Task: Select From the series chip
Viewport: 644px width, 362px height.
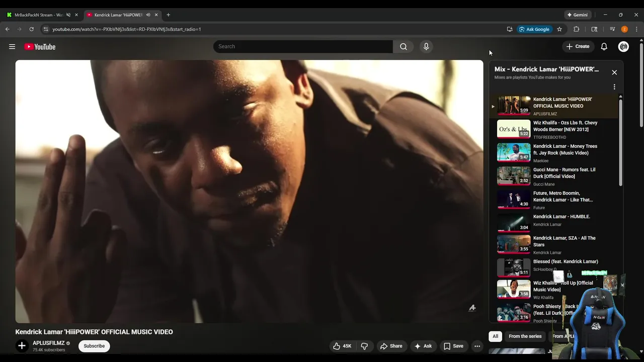Action: point(525,336)
